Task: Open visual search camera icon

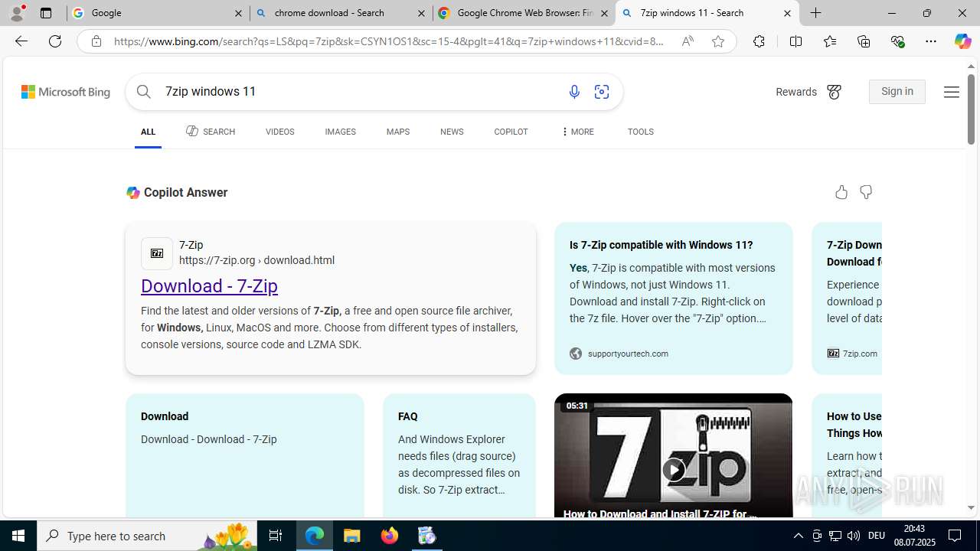Action: click(x=602, y=92)
